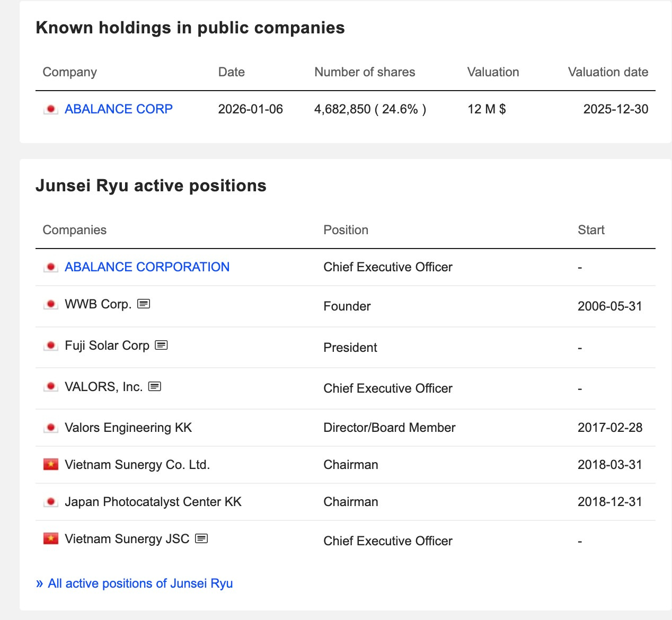Click Japan flag next to Fuji Solar Corp
The image size is (672, 620).
click(x=51, y=346)
